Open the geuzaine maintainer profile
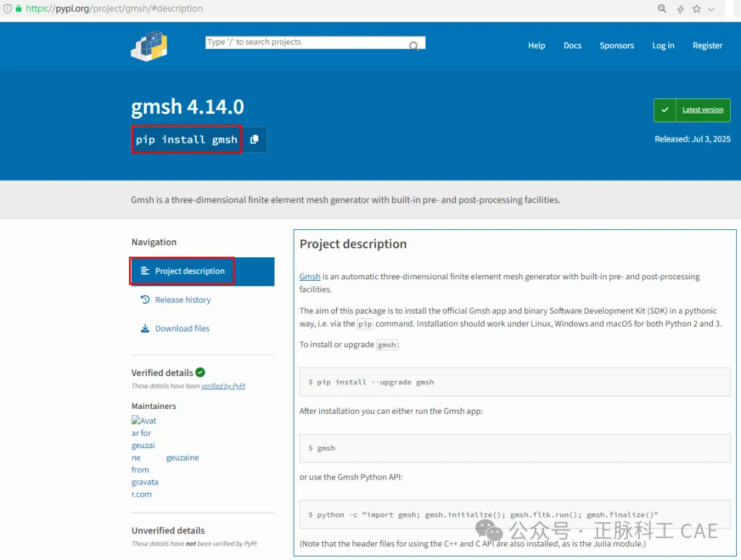The height and width of the screenshot is (560, 741). (x=183, y=458)
